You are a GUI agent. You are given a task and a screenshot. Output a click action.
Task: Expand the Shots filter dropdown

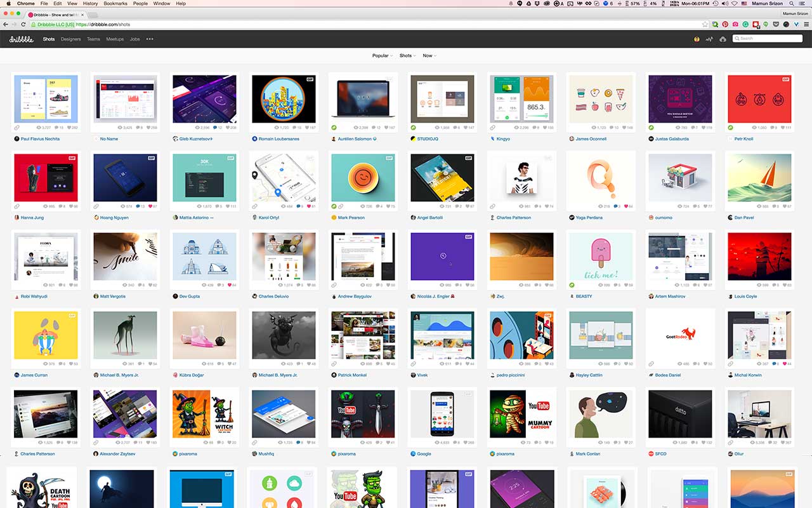408,55
